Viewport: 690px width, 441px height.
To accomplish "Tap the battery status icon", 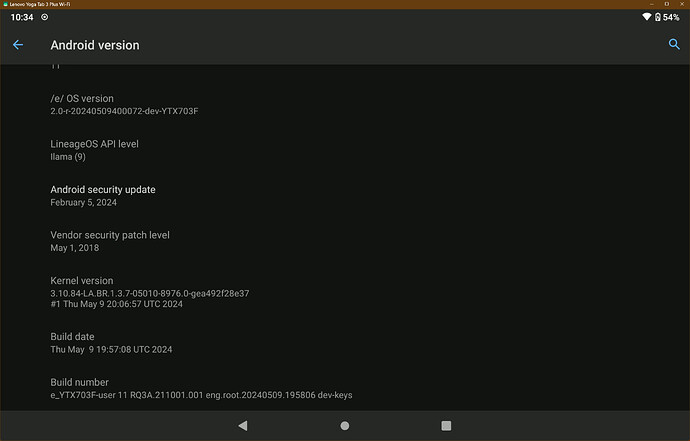I will [x=657, y=17].
